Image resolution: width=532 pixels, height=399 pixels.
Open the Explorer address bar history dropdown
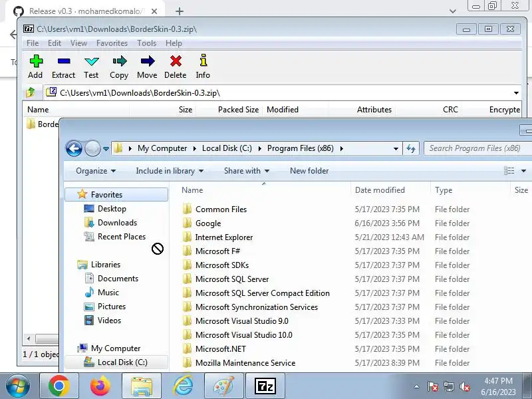(x=396, y=148)
